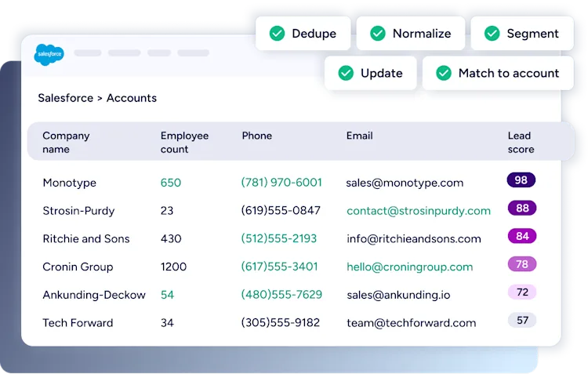Select the Dedupe chip
Viewport: 588px width, 392px height.
[x=303, y=34]
